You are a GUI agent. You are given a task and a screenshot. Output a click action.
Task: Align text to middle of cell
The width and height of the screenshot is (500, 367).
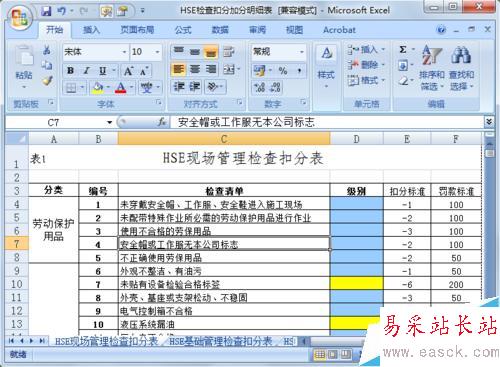coord(195,51)
